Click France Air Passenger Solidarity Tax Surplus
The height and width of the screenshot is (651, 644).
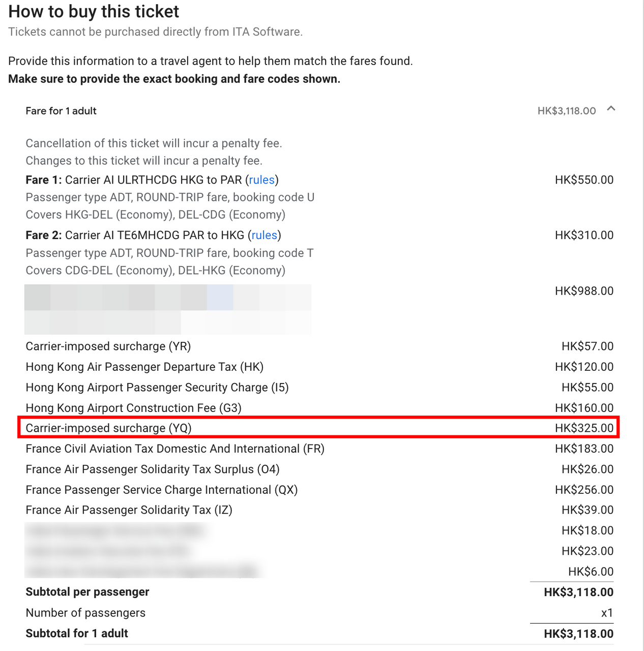[x=152, y=469]
